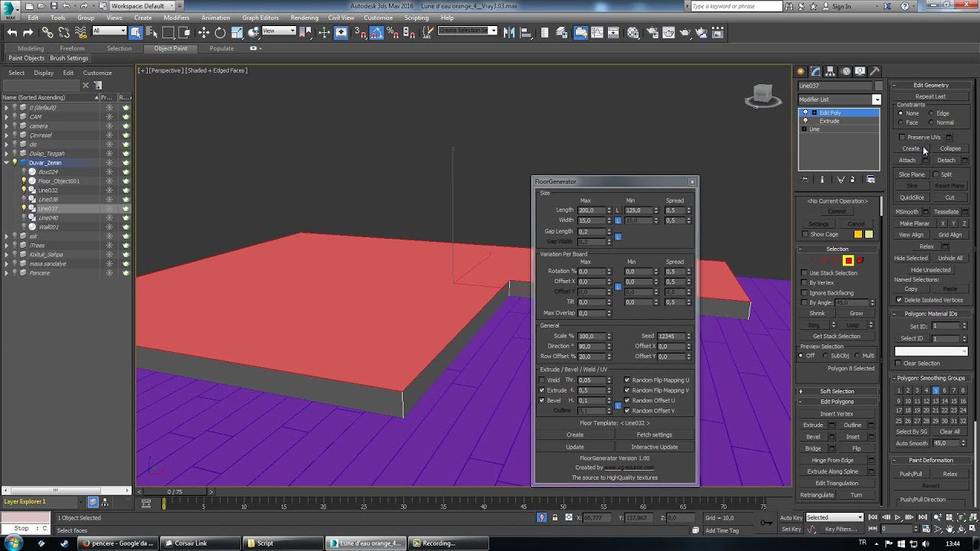Toggle the Weld checkbox in FloorGenerator
The width and height of the screenshot is (980, 551).
coord(542,380)
